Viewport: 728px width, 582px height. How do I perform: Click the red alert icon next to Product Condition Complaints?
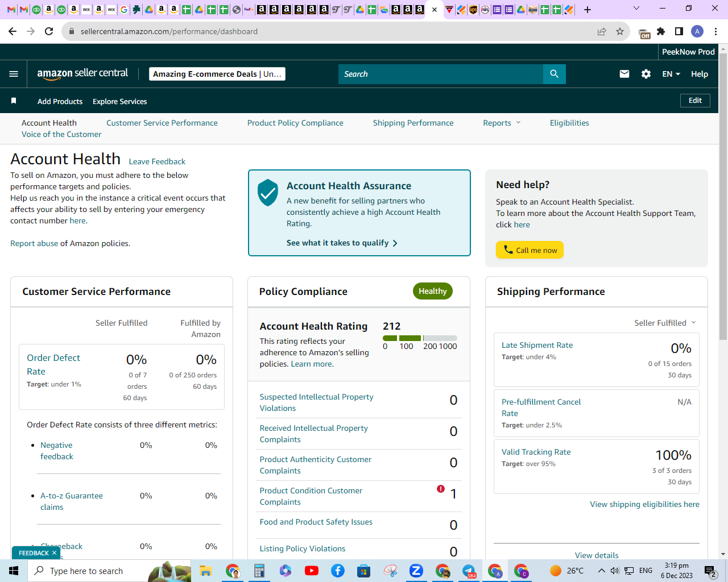(x=441, y=489)
